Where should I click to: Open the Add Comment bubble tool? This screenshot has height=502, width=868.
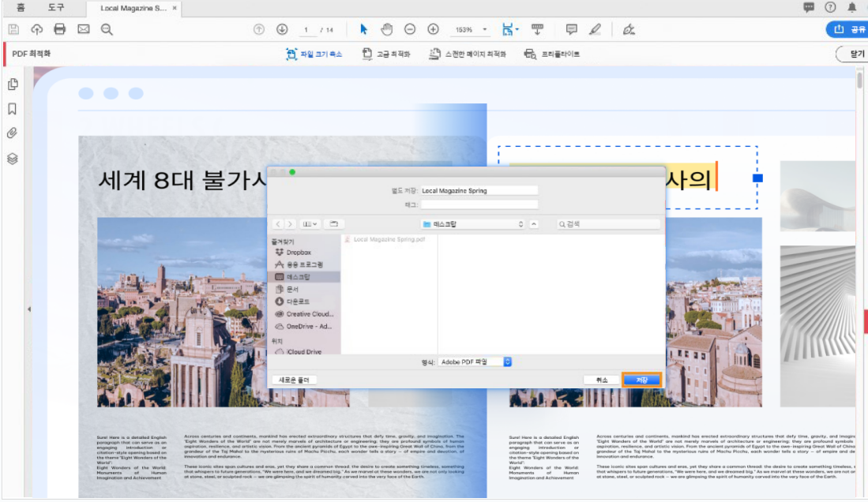570,28
